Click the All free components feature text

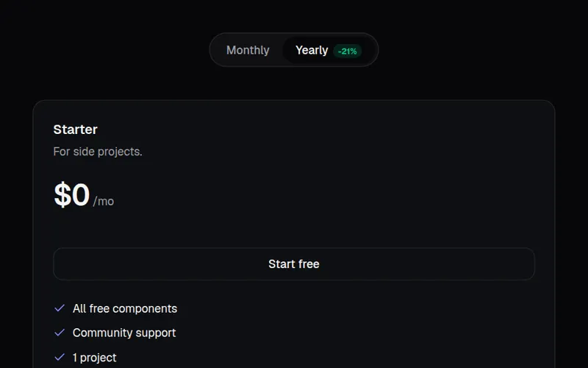click(125, 308)
